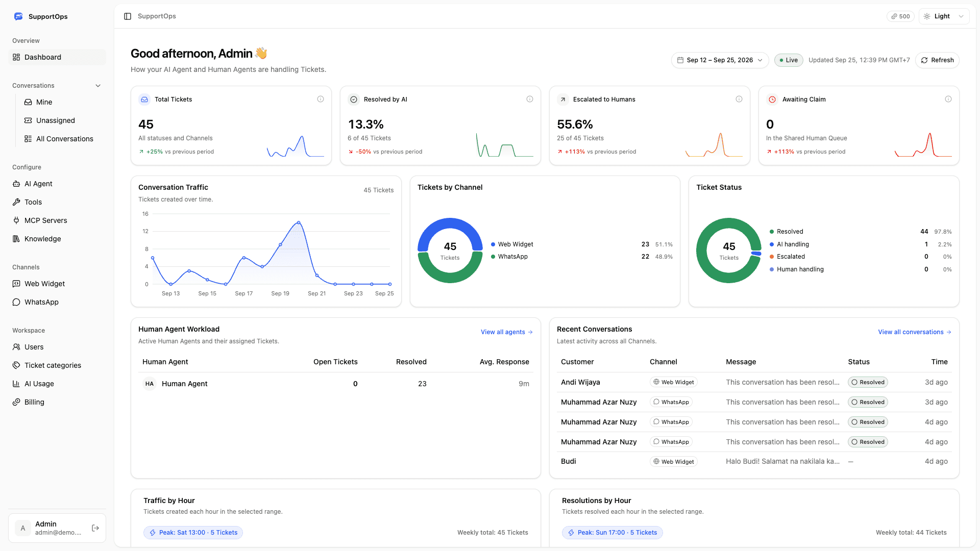Click the HA avatar of Human Agent
Viewport: 980px width, 551px height.
click(x=150, y=384)
